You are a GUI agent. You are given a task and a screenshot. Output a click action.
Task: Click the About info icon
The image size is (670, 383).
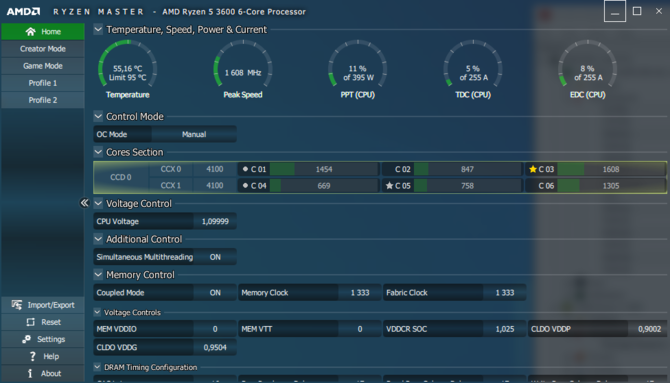pos(30,373)
